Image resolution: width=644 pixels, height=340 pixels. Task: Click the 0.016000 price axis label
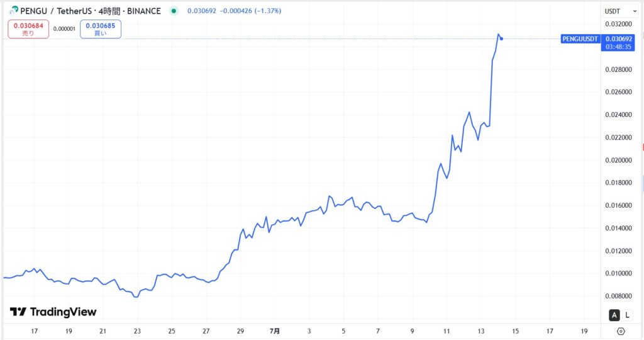[x=619, y=205]
